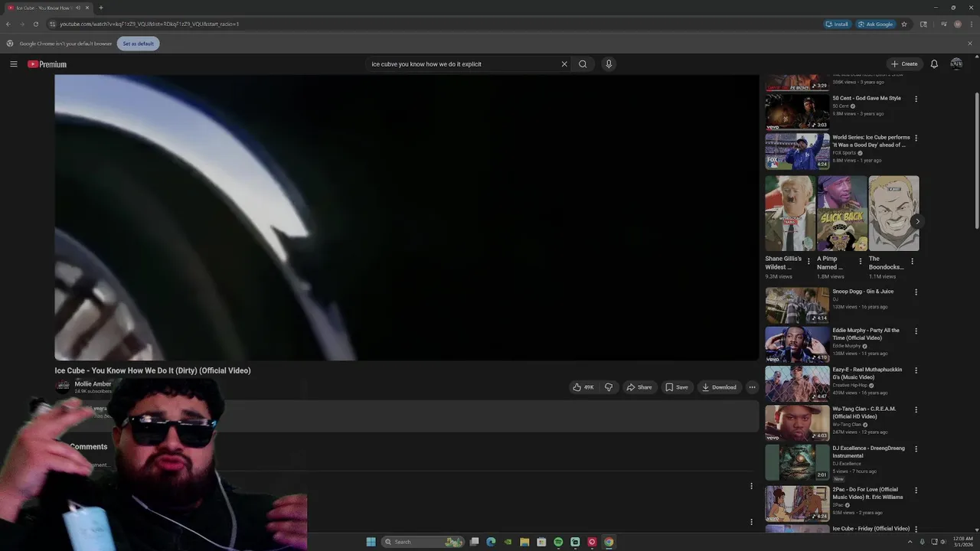The image size is (980, 551).
Task: Open a new Chrome tab
Action: tap(100, 8)
